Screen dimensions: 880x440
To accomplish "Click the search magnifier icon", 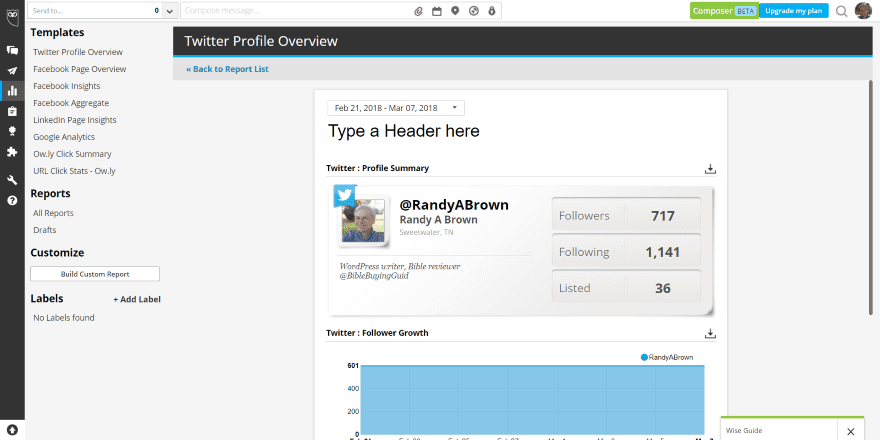I will (841, 11).
